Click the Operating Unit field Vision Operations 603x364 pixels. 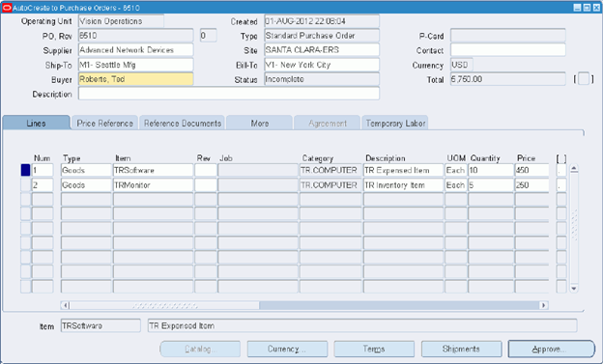pos(121,21)
